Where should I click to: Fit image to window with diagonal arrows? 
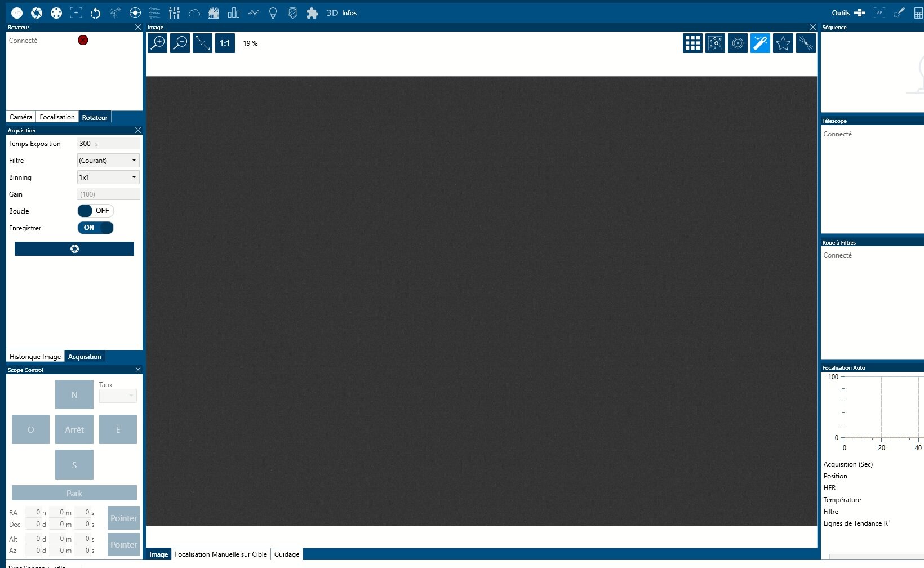(x=203, y=43)
